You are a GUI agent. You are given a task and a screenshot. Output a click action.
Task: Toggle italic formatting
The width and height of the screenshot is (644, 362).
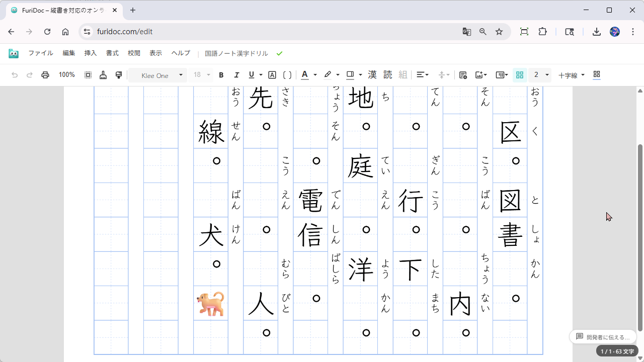(236, 75)
